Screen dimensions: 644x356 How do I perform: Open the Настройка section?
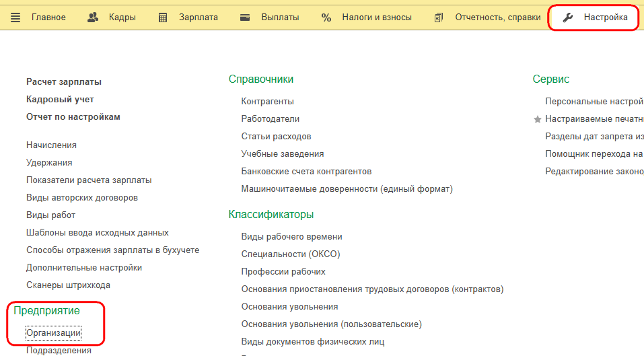pos(606,17)
